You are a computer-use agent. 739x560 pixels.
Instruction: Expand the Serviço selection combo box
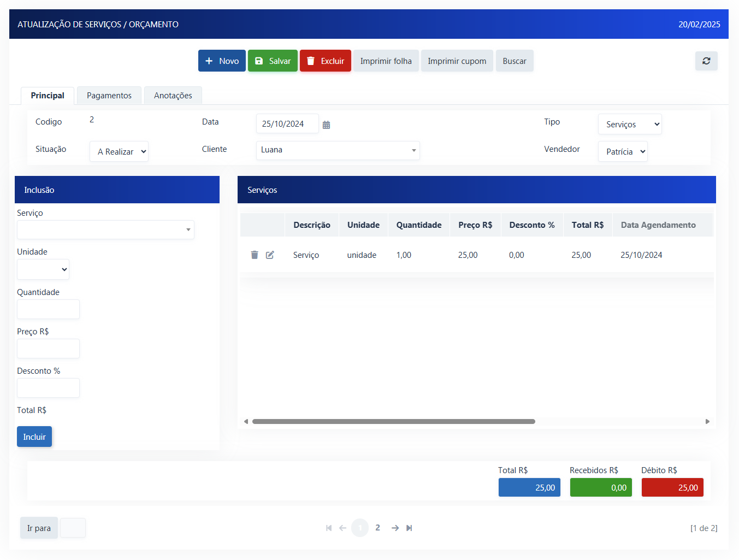pos(105,229)
